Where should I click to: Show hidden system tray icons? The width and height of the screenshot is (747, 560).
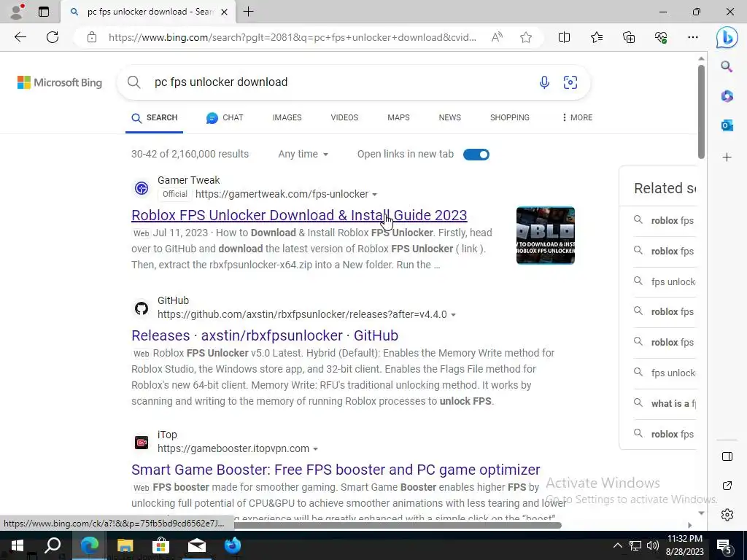[617, 545]
